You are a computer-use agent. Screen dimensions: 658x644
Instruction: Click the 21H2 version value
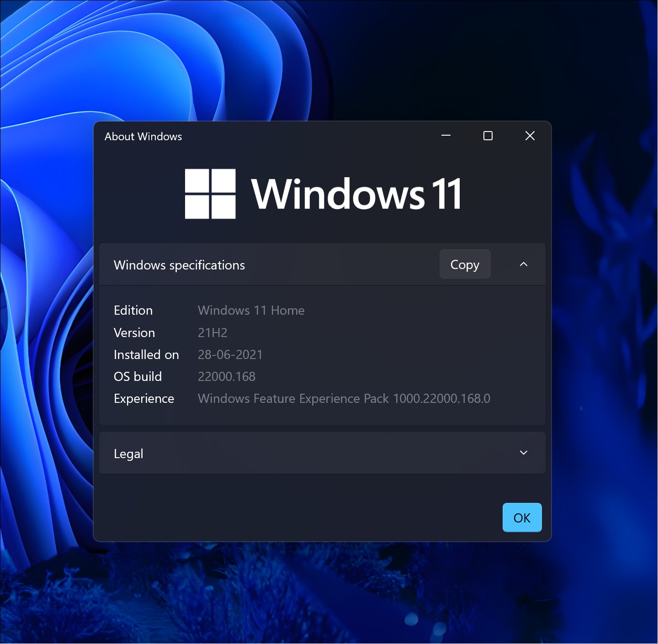pos(213,333)
